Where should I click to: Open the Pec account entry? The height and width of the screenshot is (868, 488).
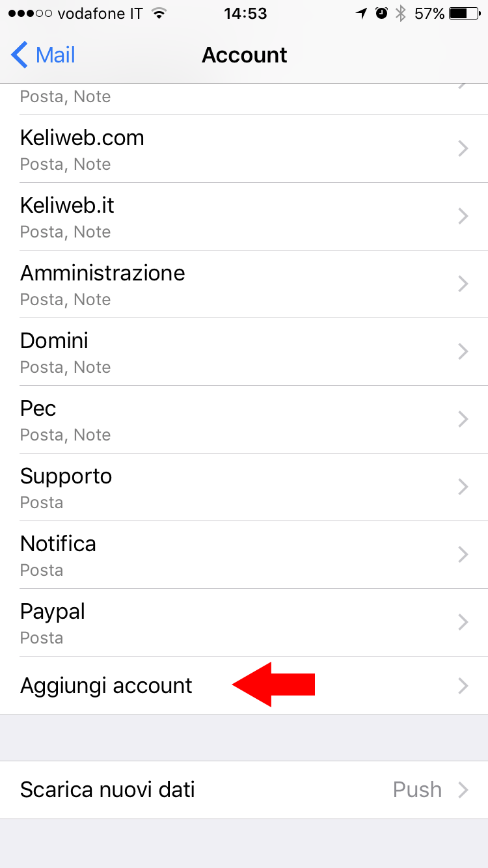[244, 420]
